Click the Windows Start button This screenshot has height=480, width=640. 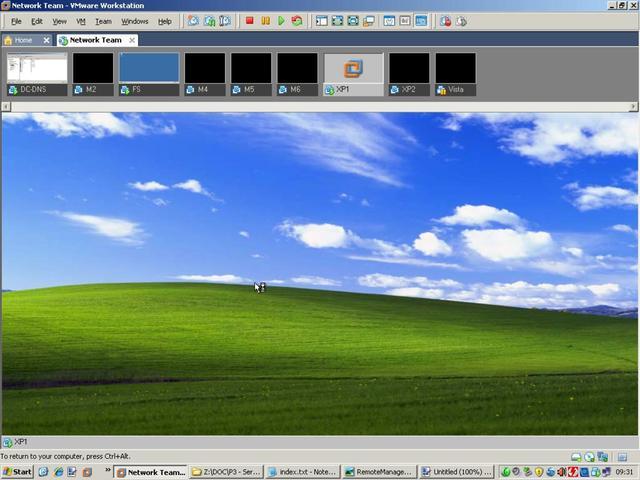17,472
